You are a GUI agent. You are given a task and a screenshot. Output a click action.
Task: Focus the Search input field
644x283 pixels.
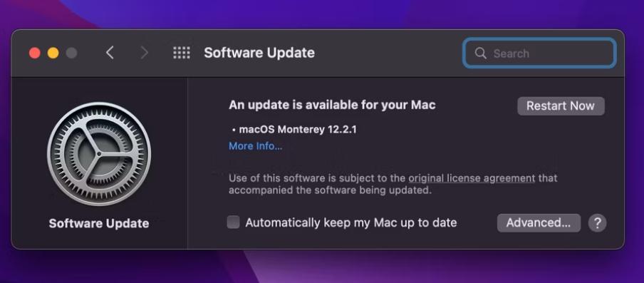[540, 53]
